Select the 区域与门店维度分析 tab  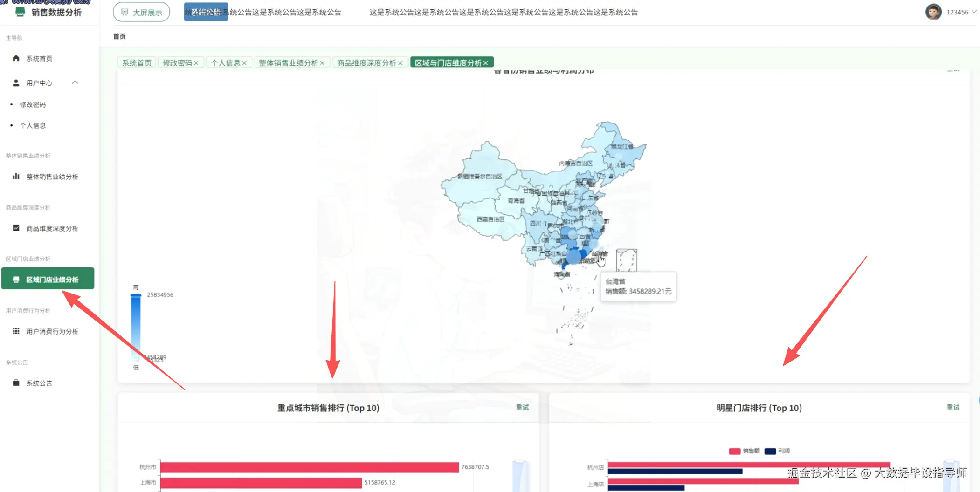[x=448, y=62]
